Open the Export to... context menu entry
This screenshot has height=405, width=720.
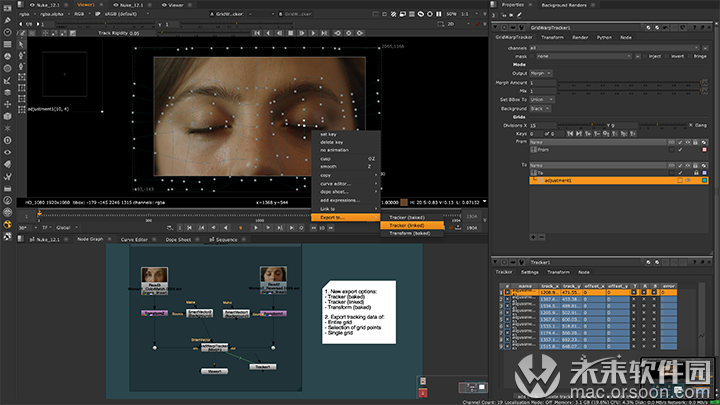(x=346, y=217)
